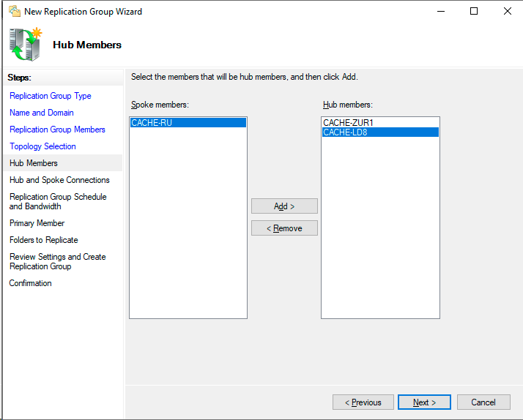Click Replication Group Schedule and Bandwidth step
Viewport: 523px width, 420px height.
(x=58, y=201)
